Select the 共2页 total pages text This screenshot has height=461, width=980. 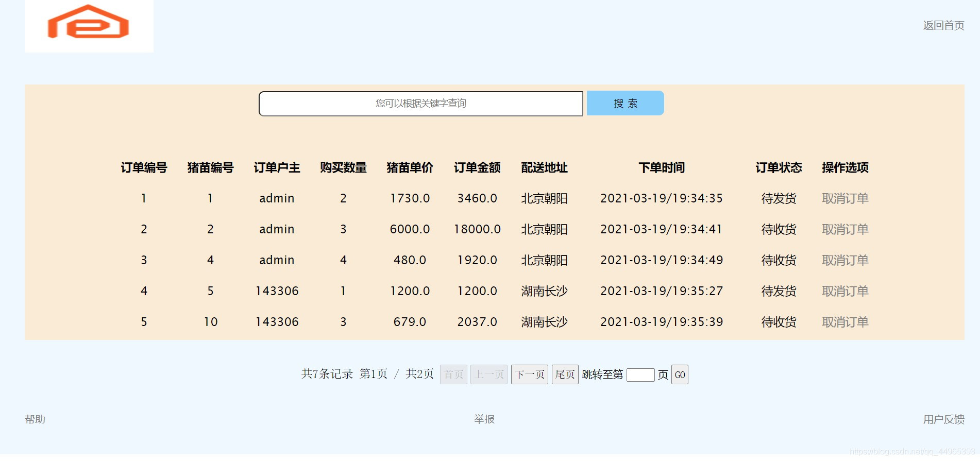pyautogui.click(x=419, y=374)
